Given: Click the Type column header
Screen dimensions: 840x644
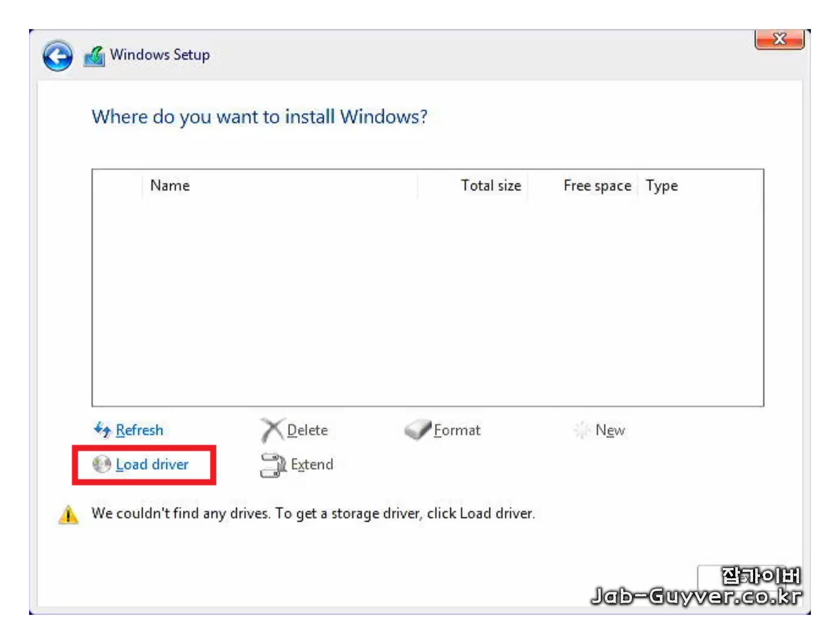Looking at the screenshot, I should pyautogui.click(x=661, y=185).
